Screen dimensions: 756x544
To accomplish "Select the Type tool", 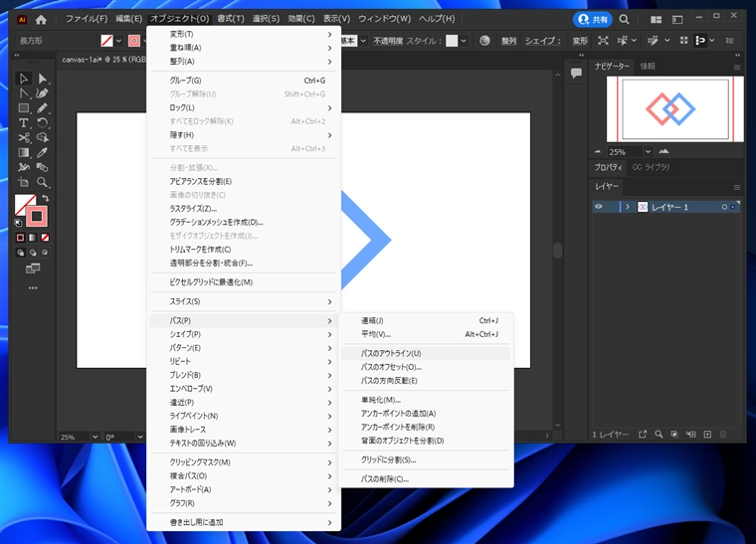I will point(23,123).
